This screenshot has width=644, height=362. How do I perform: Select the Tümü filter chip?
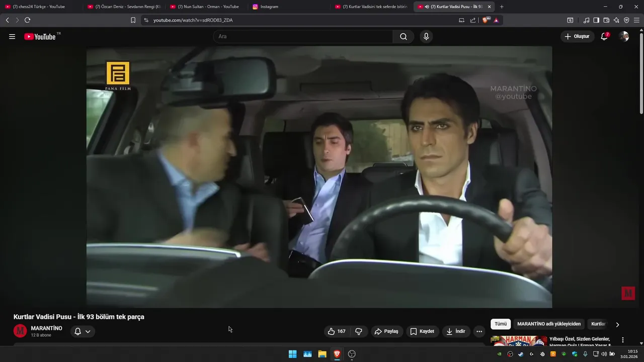pos(501,324)
